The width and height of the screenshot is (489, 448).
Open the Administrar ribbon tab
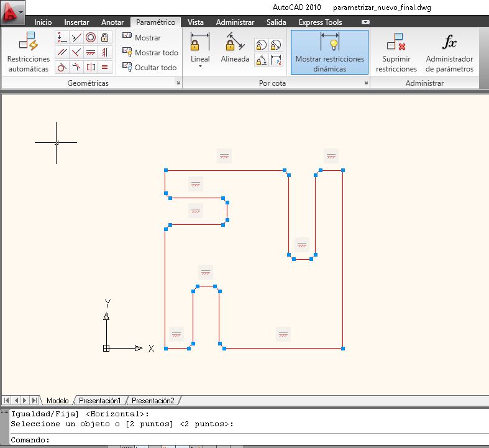(235, 22)
